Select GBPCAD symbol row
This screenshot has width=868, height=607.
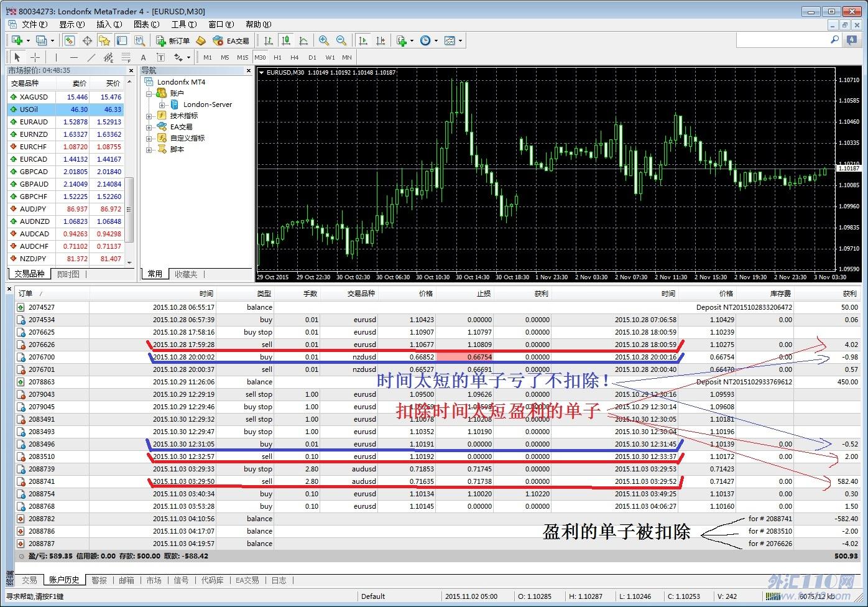pyautogui.click(x=66, y=172)
